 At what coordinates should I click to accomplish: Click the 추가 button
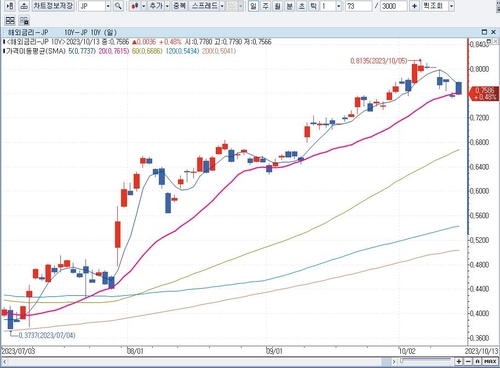tap(156, 6)
